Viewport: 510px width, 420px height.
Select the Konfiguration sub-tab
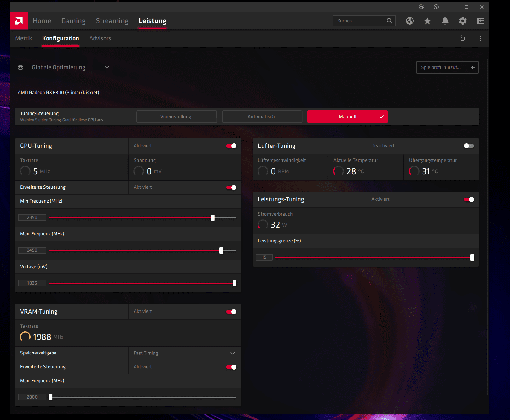coord(61,38)
